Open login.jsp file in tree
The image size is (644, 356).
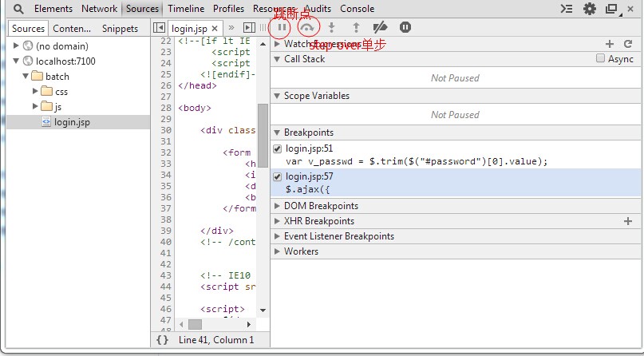click(x=72, y=122)
